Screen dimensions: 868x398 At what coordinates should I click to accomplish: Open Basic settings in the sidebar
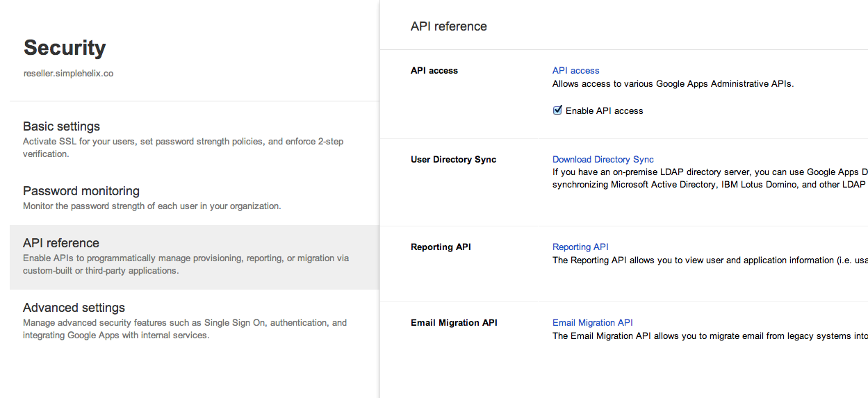62,126
